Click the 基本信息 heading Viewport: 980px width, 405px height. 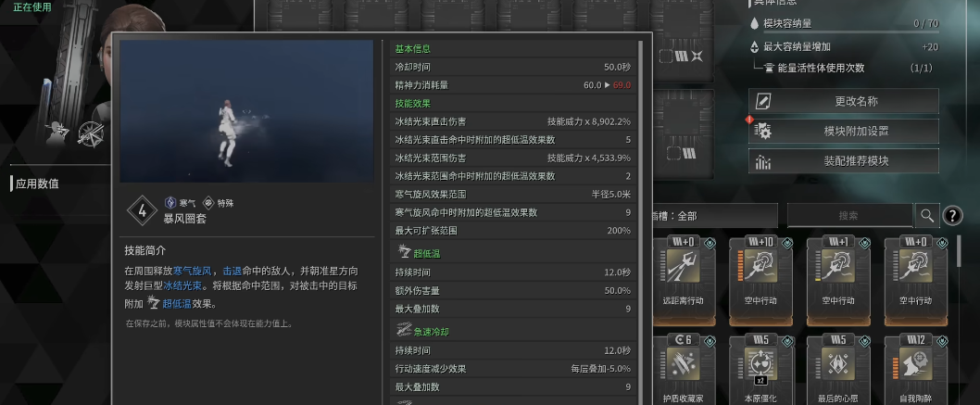pos(412,49)
